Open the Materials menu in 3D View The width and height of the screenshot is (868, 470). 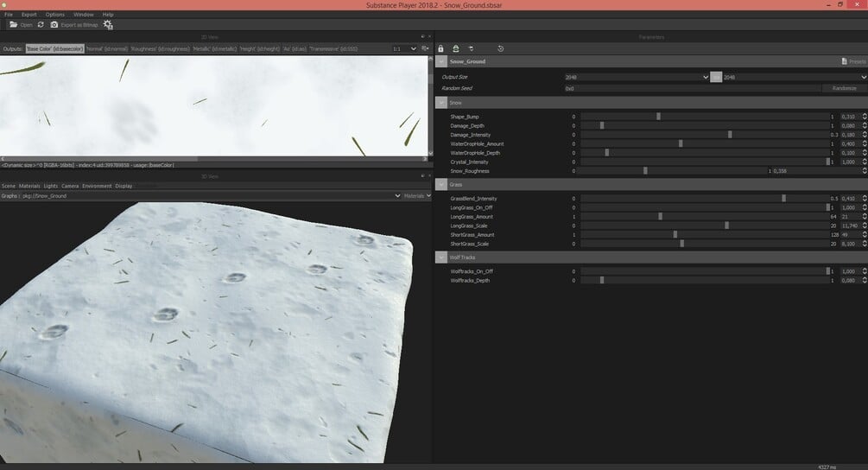(29, 186)
